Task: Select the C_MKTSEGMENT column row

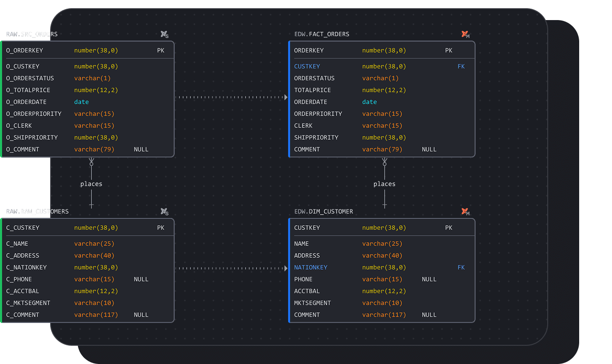Action: 28,303
